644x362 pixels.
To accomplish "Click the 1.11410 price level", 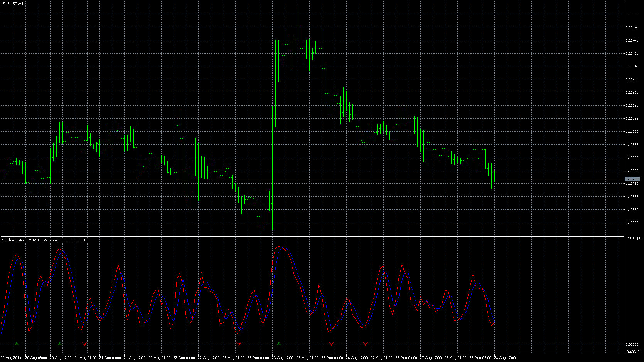I will pyautogui.click(x=632, y=54).
